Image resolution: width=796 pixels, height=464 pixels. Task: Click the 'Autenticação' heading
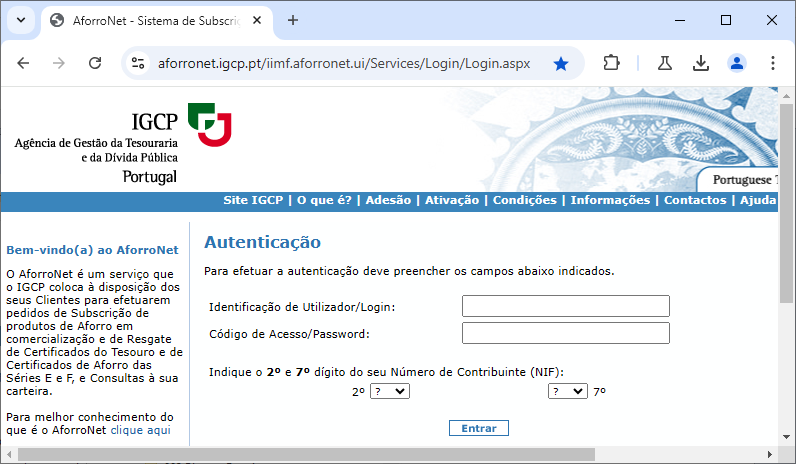click(x=262, y=242)
